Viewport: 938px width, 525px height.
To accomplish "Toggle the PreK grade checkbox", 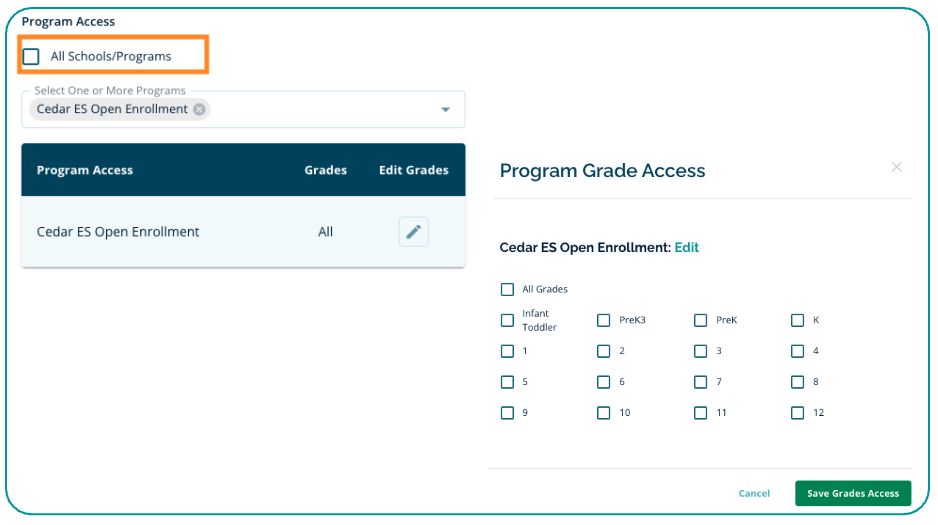I will pos(701,321).
